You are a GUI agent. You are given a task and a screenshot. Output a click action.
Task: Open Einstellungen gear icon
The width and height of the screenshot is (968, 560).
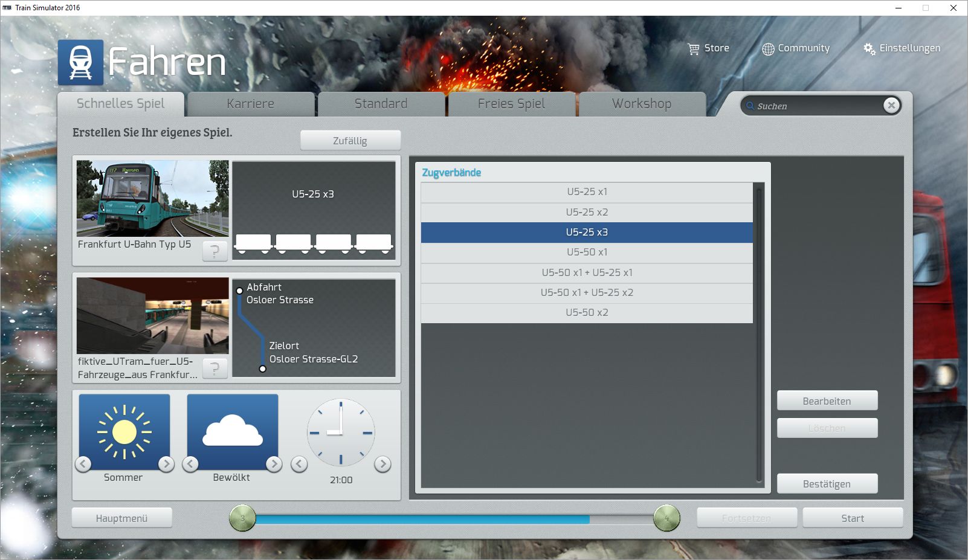[870, 49]
